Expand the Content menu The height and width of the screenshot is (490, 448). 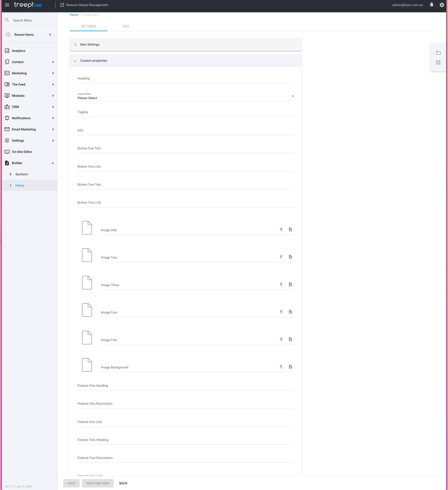tap(30, 62)
